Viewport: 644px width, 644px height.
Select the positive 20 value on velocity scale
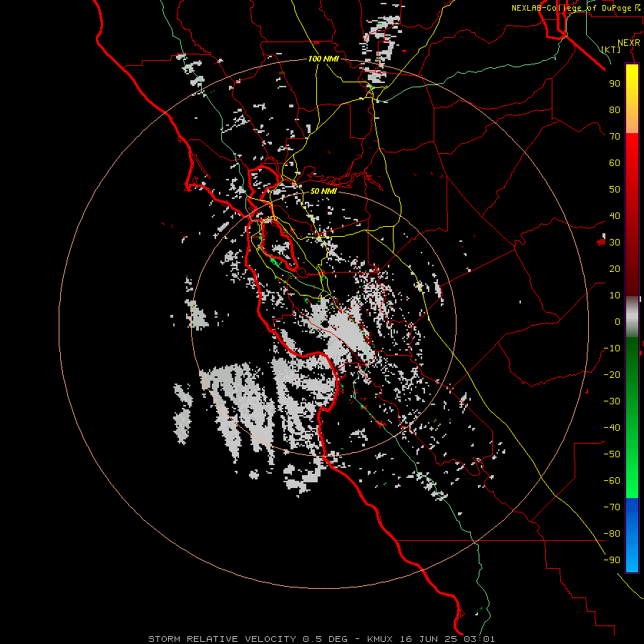[x=615, y=268]
